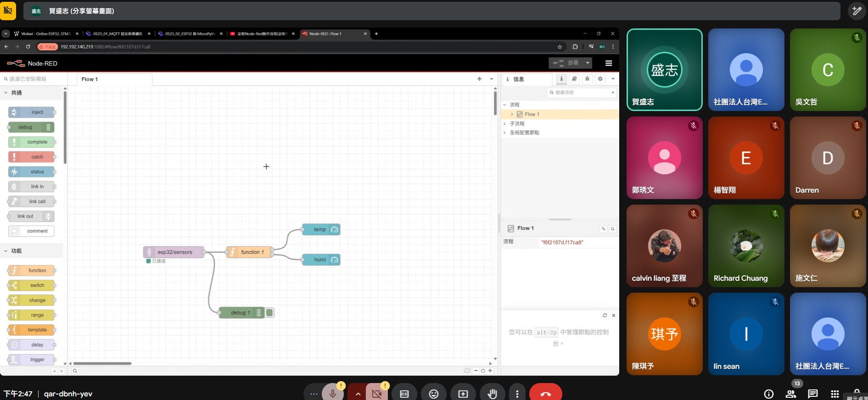The image size is (868, 400).
Task: Select the function 1 node on canvas
Action: (249, 252)
